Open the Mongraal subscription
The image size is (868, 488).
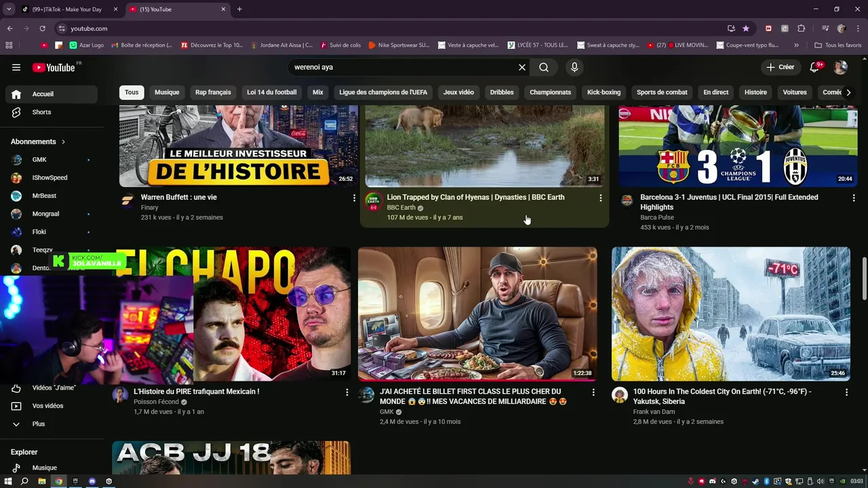(52, 213)
